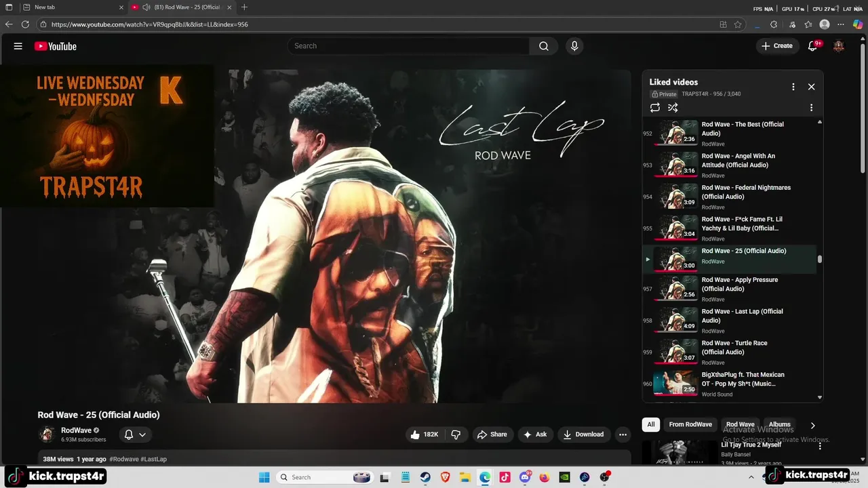
Task: Open the browser favorites list icon
Action: coord(808,24)
